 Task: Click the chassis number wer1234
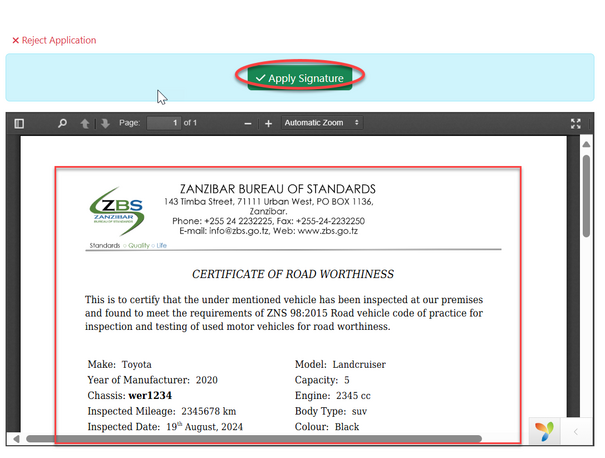click(x=150, y=395)
